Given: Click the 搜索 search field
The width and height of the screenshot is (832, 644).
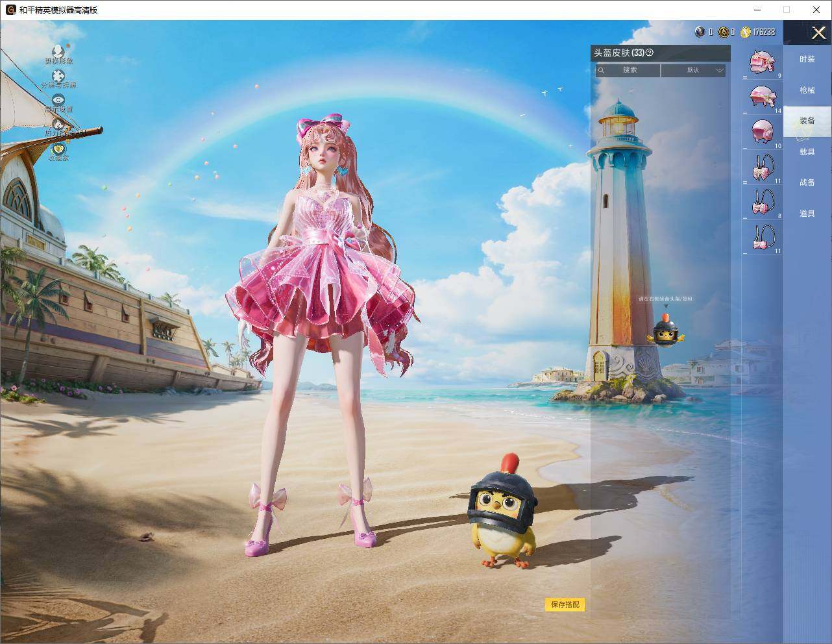Looking at the screenshot, I should click(628, 70).
